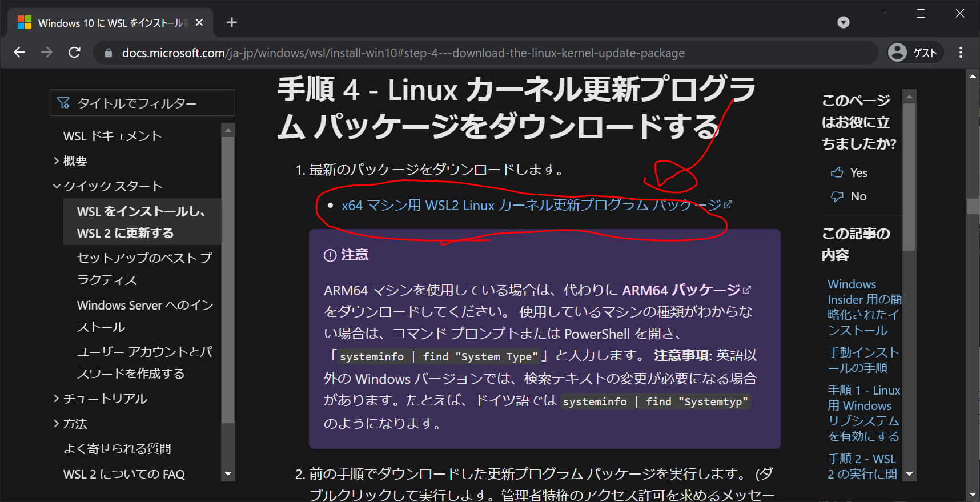980x502 pixels.
Task: Open WSL 2 についての FAQ item
Action: click(124, 474)
